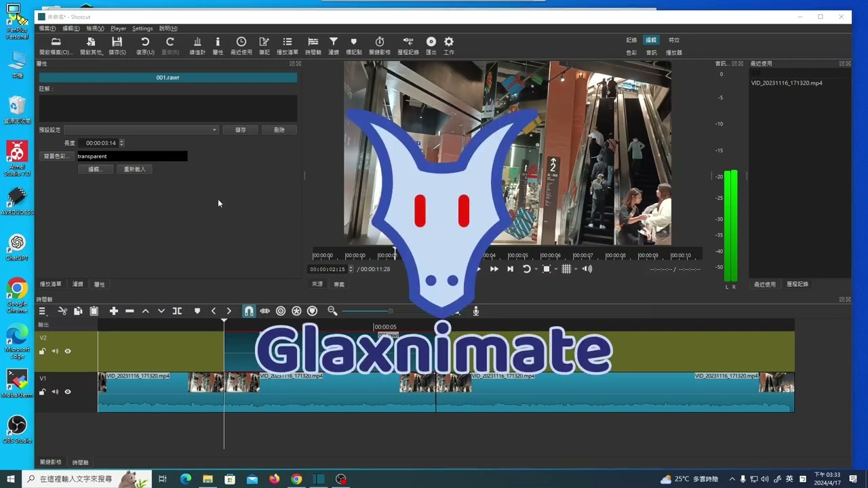This screenshot has width=868, height=488.
Task: Click the duration field stepper arrows
Action: 121,143
